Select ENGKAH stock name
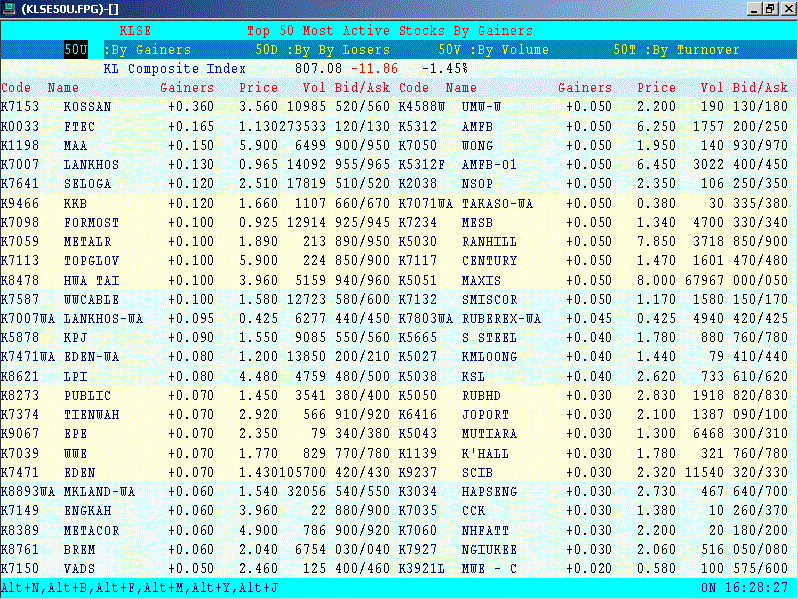The width and height of the screenshot is (798, 599). click(x=88, y=511)
